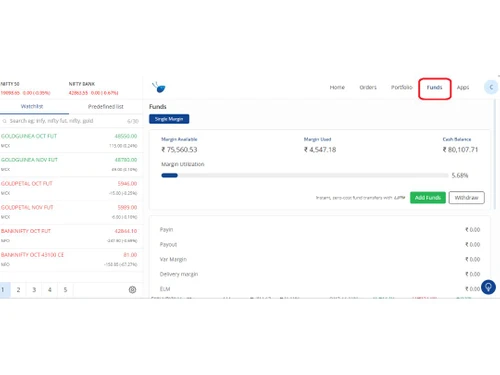The image size is (500, 375).
Task: Click the ELM row label
Action: (x=165, y=289)
